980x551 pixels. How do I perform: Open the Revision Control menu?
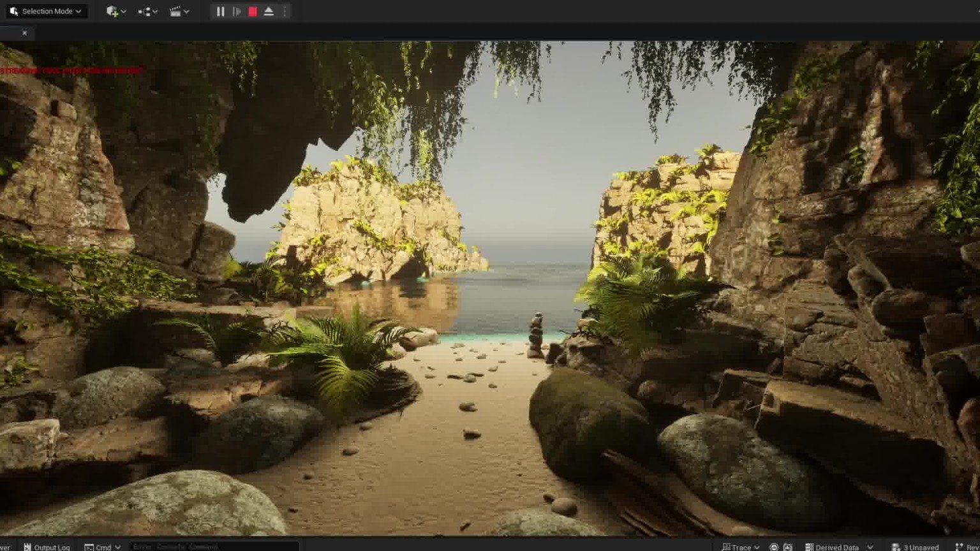(x=967, y=547)
